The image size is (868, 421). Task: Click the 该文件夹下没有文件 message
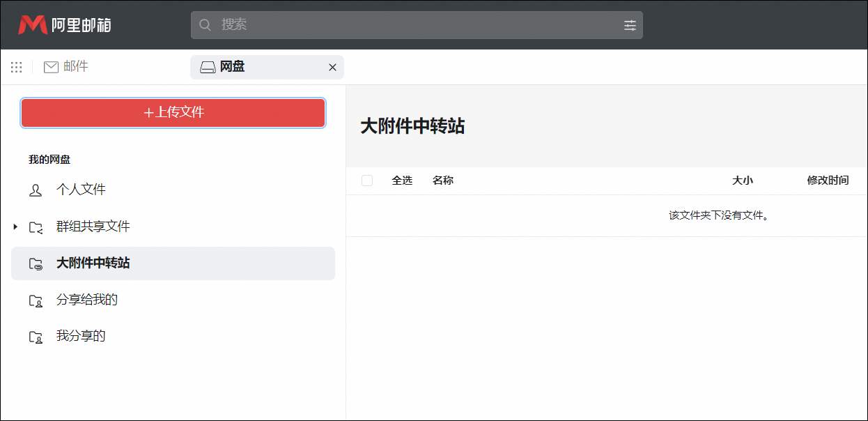tap(719, 215)
